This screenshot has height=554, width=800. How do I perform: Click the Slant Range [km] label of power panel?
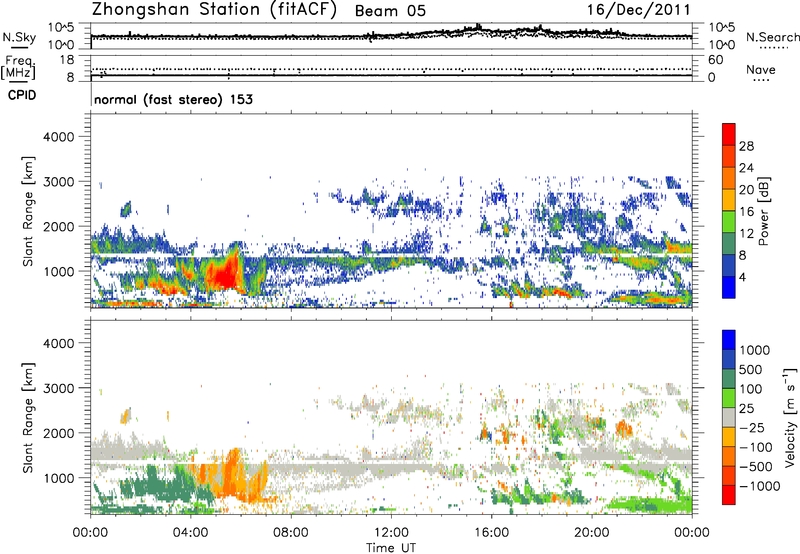[28, 211]
